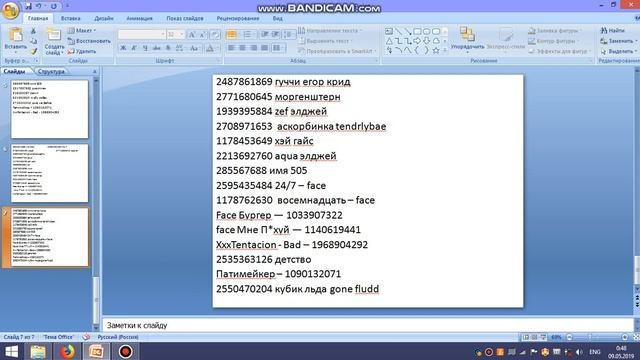640x360 pixels.
Task: Toggle underline (Ч) formatting
Action: coord(145,48)
